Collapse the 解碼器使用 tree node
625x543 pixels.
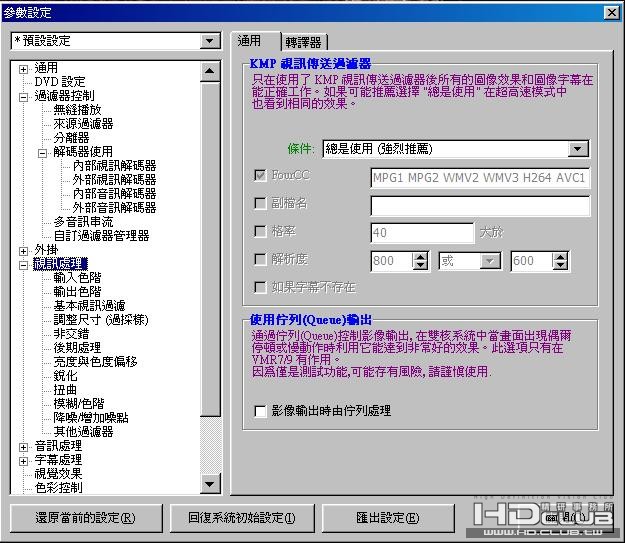click(x=42, y=153)
